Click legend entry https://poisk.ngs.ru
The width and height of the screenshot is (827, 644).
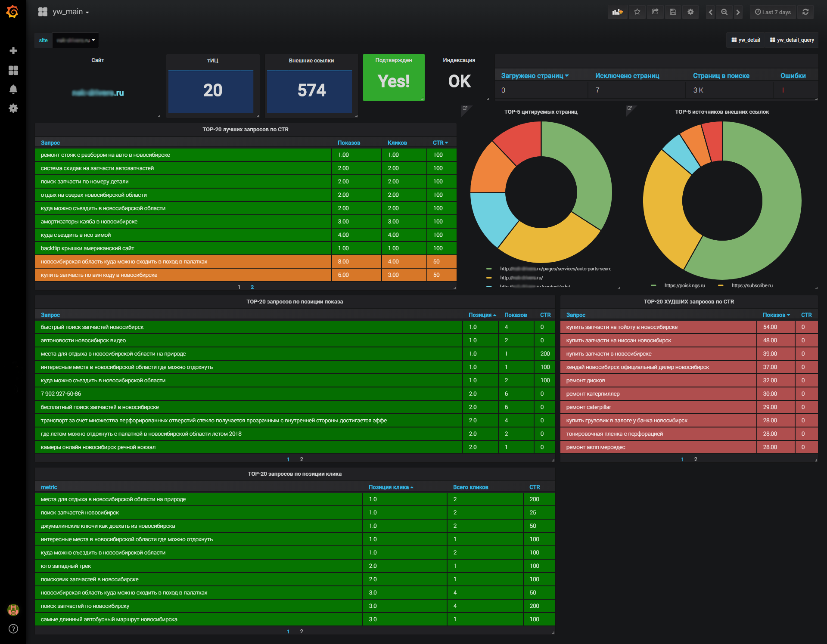click(684, 285)
